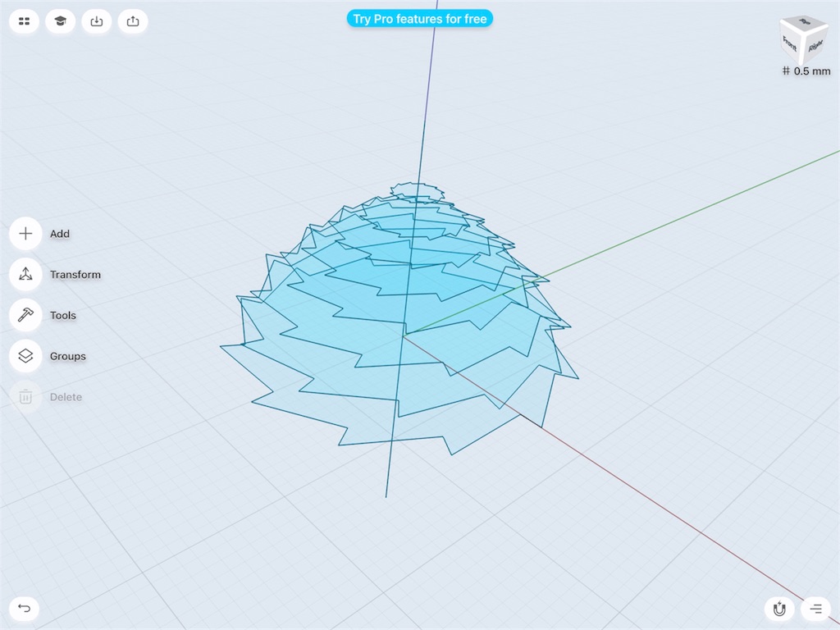Click the Delete trash icon
840x630 pixels.
(x=25, y=396)
